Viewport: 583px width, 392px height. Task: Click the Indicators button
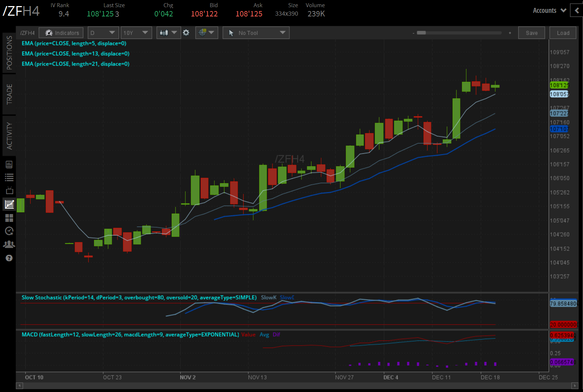[x=61, y=33]
